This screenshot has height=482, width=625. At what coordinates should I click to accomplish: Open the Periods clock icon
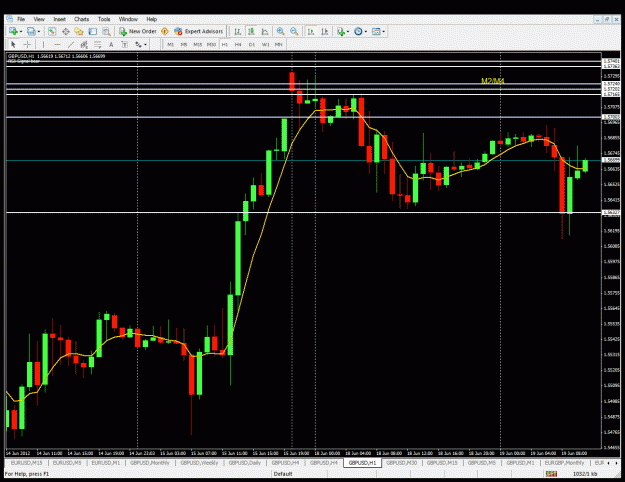358,31
